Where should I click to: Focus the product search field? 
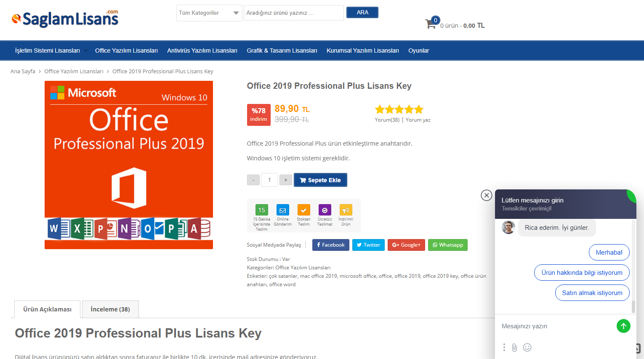point(294,13)
